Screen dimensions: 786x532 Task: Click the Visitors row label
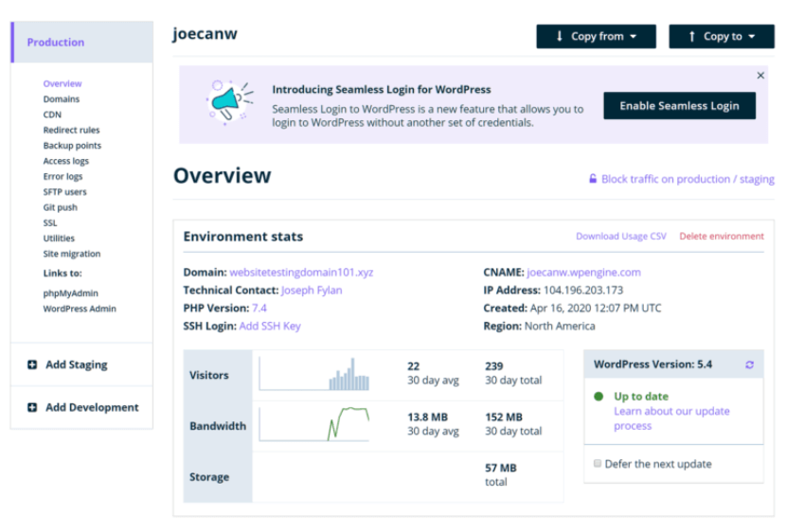point(208,375)
